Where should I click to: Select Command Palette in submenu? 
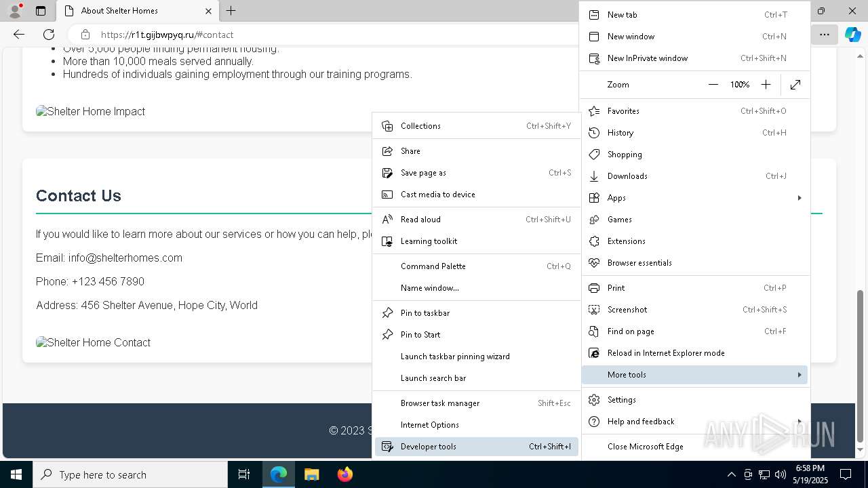(x=476, y=266)
